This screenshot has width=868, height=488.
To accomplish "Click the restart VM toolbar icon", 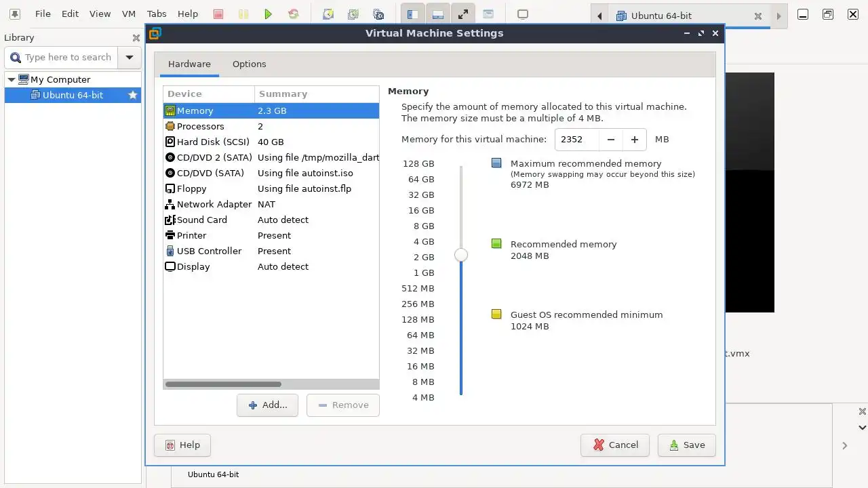I will tap(293, 14).
